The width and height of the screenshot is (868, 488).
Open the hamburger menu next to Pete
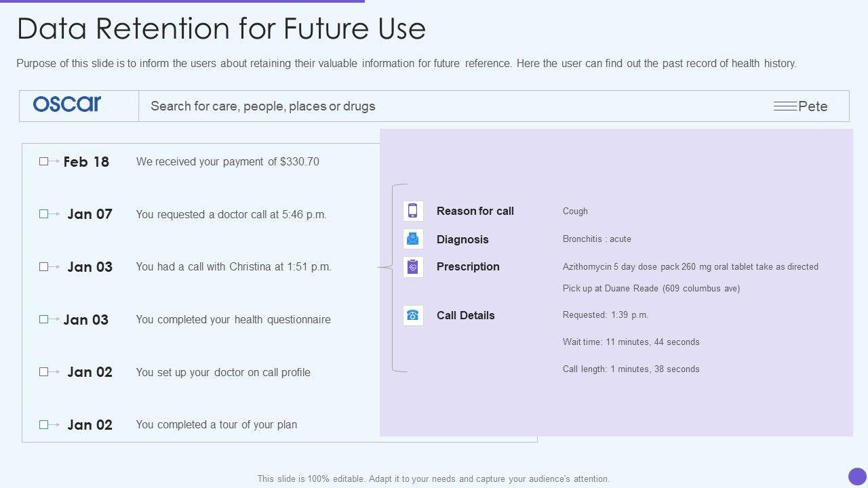pyautogui.click(x=785, y=106)
